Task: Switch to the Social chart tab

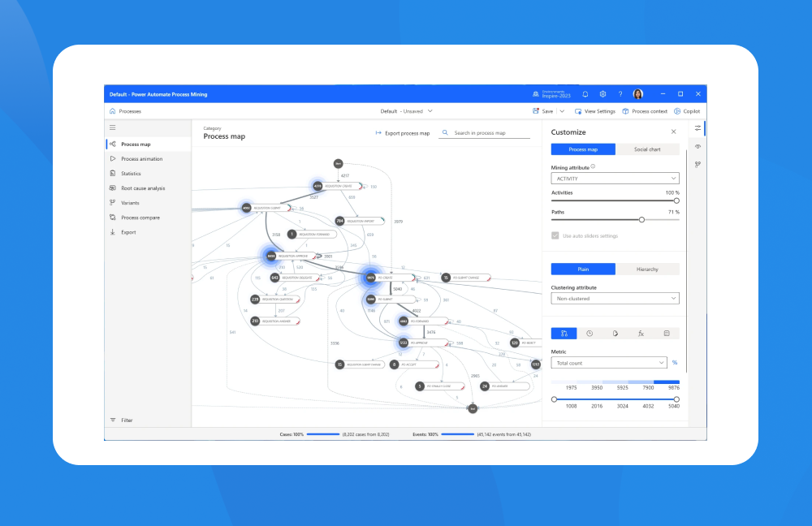Action: coord(647,149)
